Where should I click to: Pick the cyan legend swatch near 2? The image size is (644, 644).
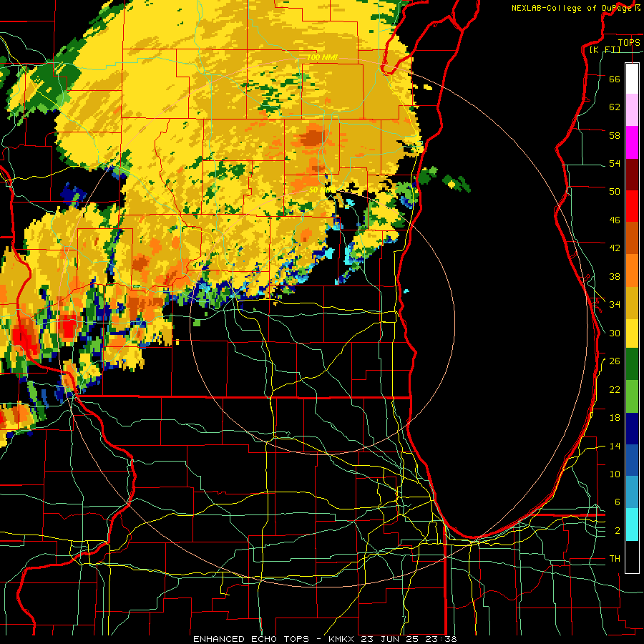pos(632,524)
